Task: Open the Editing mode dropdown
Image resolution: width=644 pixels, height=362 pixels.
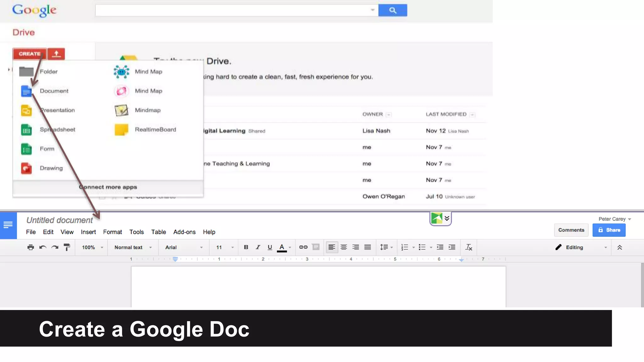Action: (x=581, y=247)
